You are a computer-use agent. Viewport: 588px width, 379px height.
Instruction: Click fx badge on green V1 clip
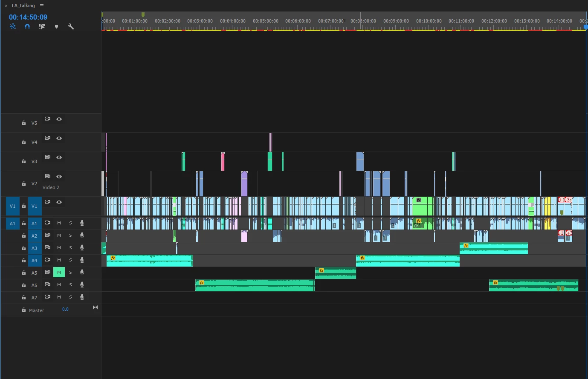(419, 200)
